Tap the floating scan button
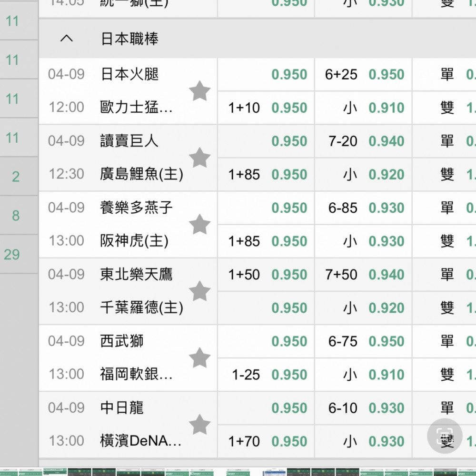 [x=445, y=436]
